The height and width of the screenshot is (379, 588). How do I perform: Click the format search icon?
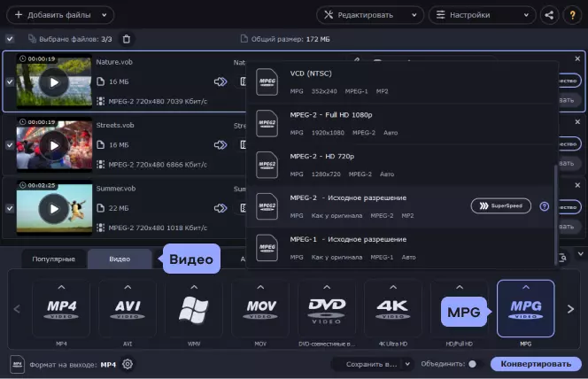tap(563, 258)
